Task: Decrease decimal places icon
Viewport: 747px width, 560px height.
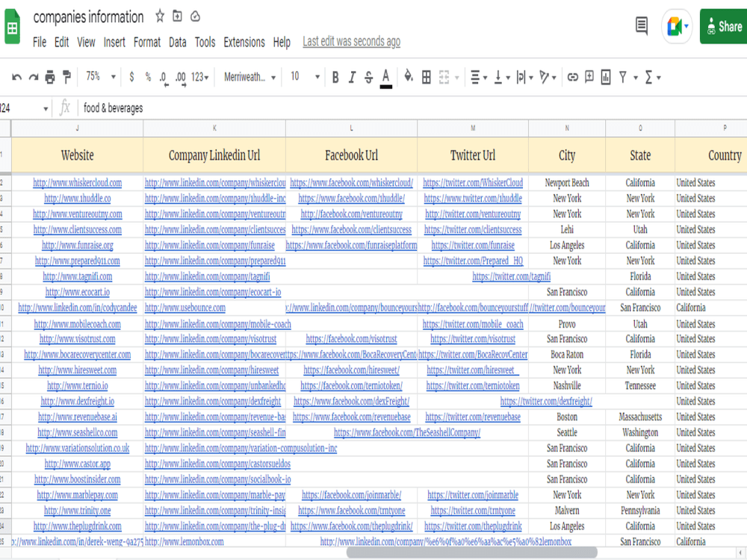Action: point(164,78)
